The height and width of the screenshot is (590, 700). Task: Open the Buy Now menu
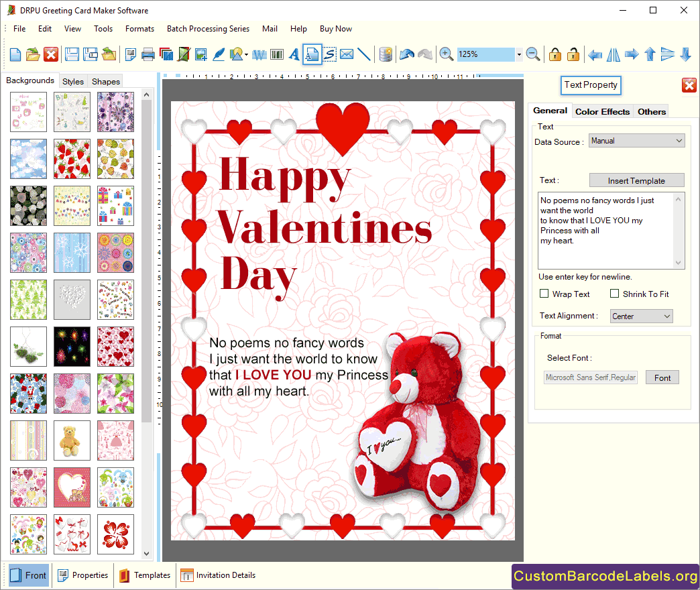(336, 29)
